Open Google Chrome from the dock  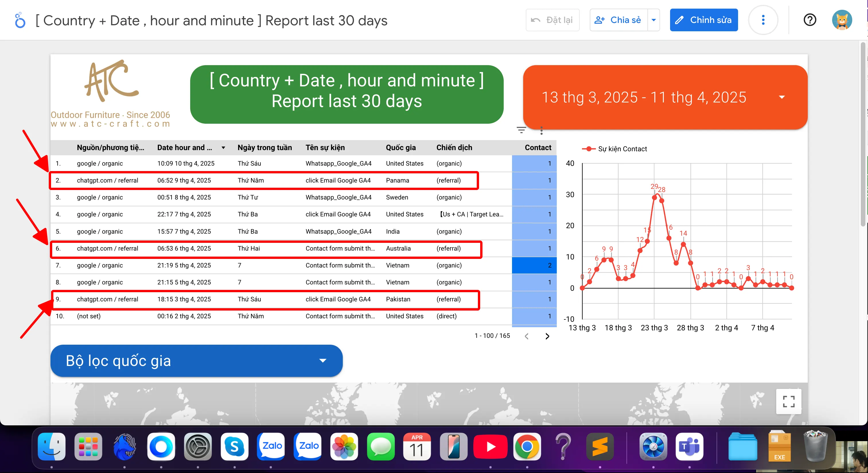point(527,446)
